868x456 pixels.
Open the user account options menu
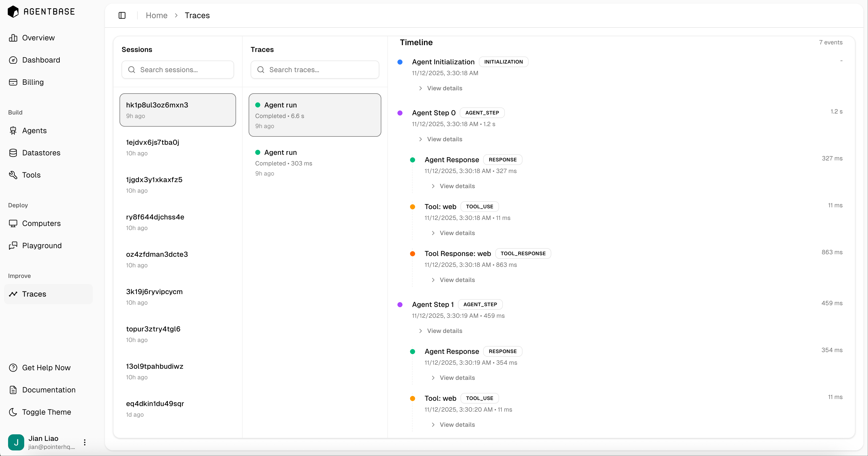[84, 442]
